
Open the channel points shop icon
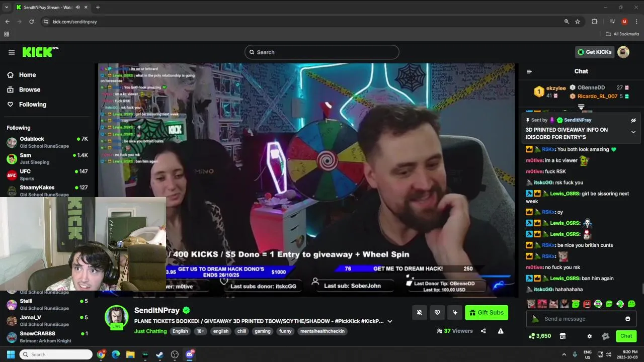pos(562,336)
